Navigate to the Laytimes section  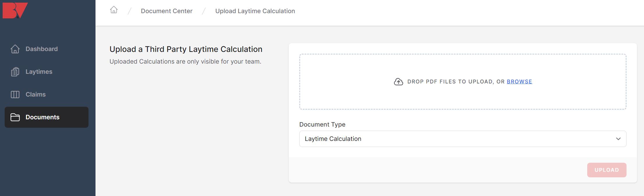coord(39,72)
